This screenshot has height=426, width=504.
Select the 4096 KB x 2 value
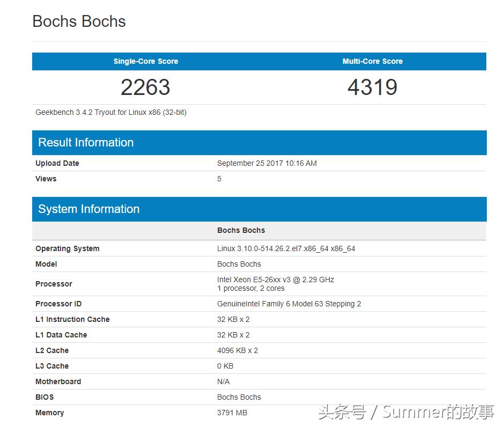point(238,350)
